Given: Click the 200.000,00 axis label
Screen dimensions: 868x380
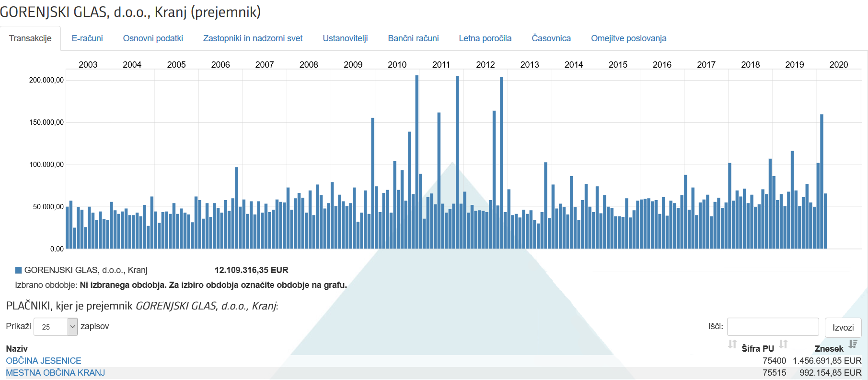Looking at the screenshot, I should click(x=46, y=80).
